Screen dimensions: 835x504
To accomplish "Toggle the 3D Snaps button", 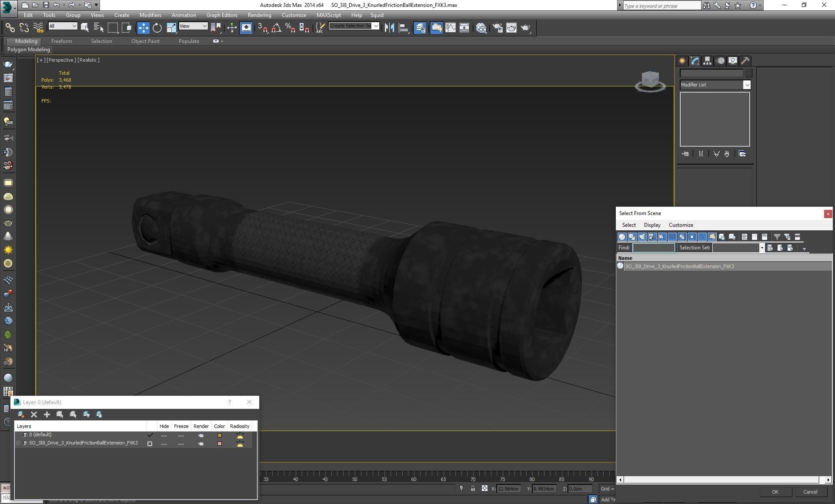I will tap(263, 28).
